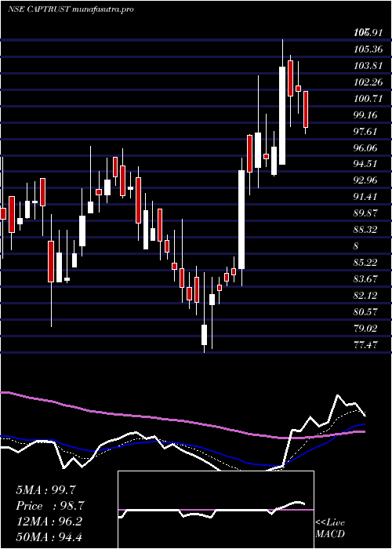
Task: Click the '12MA : 96.2' value
Action: (49, 522)
